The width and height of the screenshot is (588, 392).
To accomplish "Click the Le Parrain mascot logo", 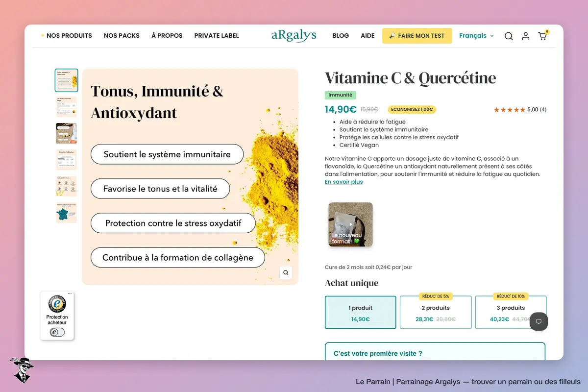I will click(x=21, y=370).
